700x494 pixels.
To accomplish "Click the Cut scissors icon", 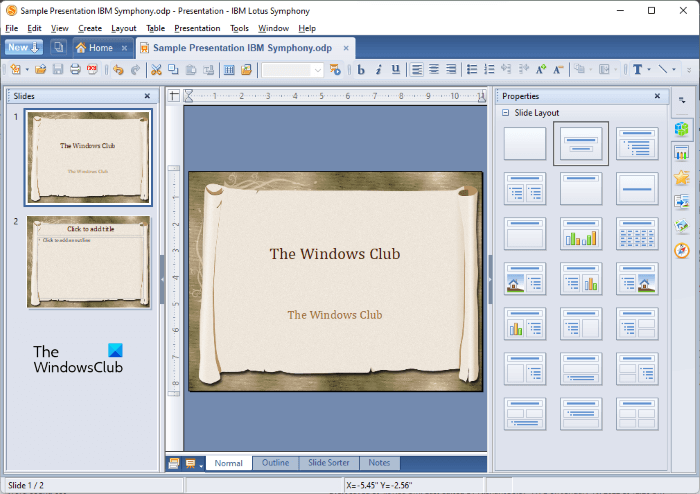I will pos(156,69).
